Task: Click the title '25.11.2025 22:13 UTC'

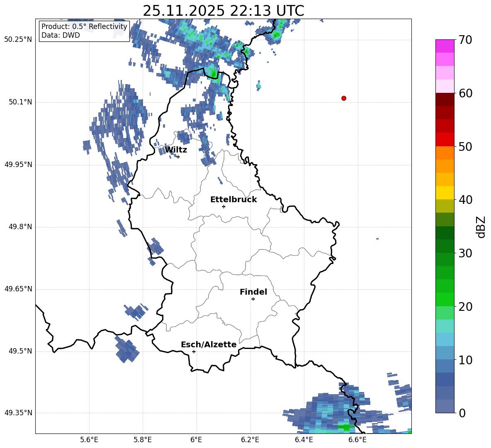Action: [x=224, y=11]
